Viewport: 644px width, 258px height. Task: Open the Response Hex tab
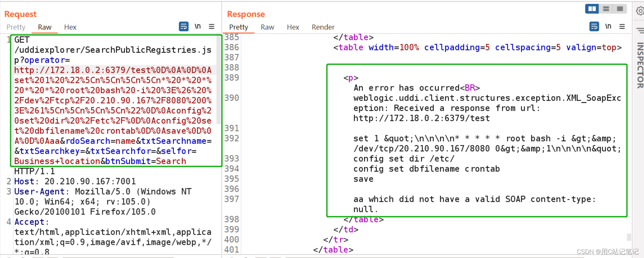point(293,27)
